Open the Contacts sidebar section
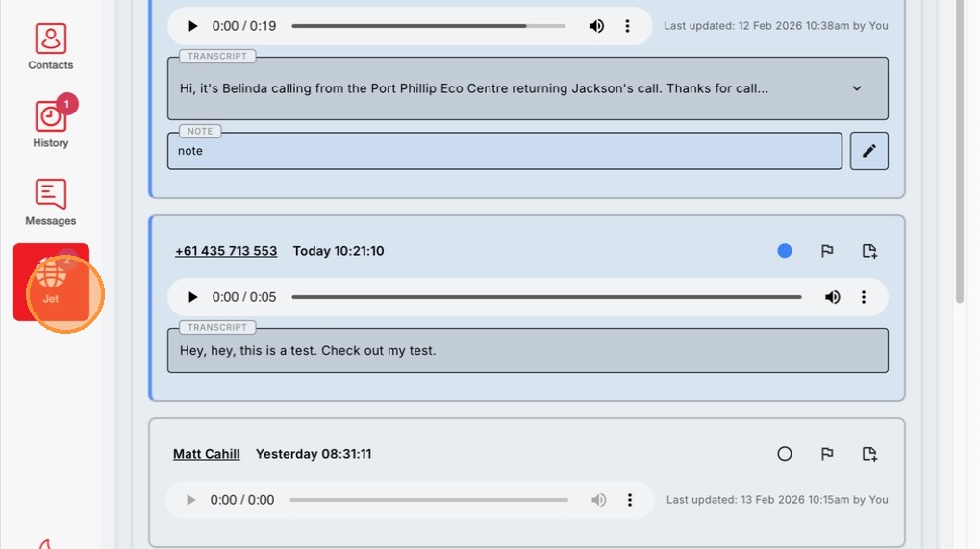This screenshot has height=549, width=980. click(x=51, y=47)
